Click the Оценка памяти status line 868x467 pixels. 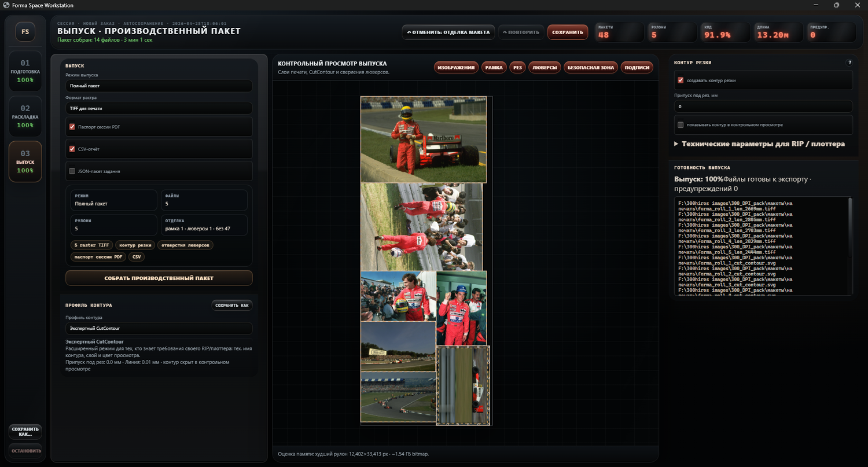353,454
